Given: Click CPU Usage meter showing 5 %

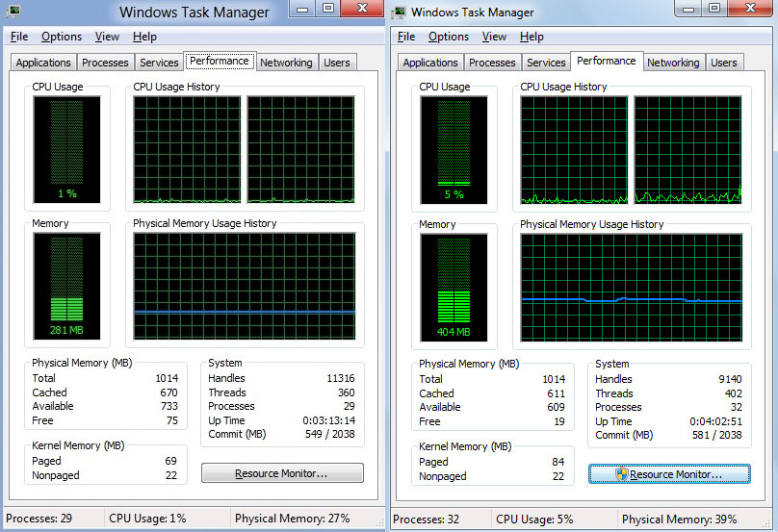Looking at the screenshot, I should click(x=454, y=150).
